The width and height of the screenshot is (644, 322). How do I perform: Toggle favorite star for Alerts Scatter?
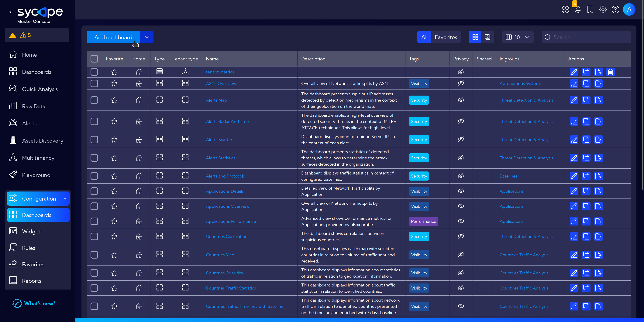[114, 140]
